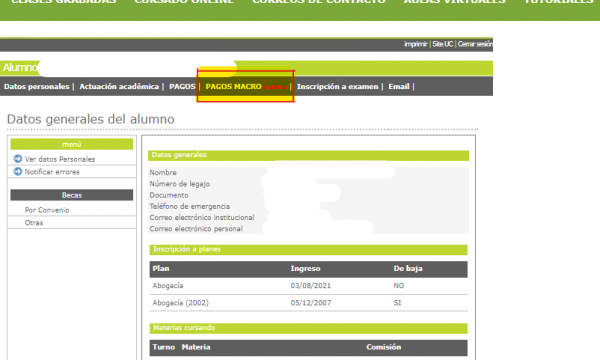Click the Materias cursando section header
Viewport: 600px width, 360px height.
[x=308, y=328]
